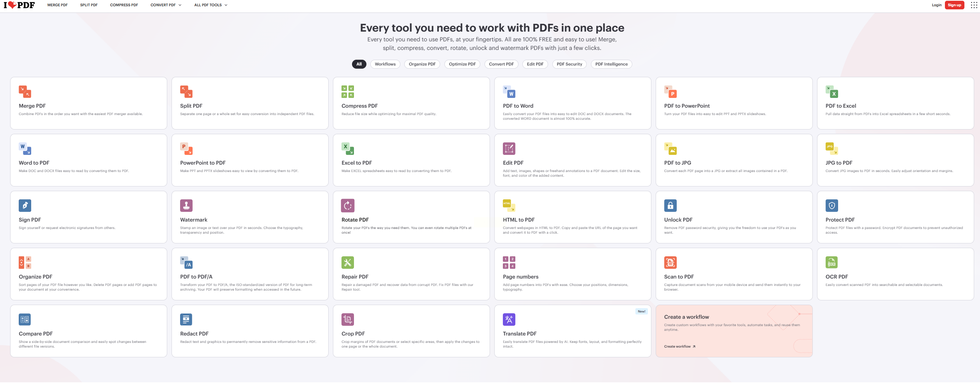Viewport: 980px width, 387px height.
Task: Open the OCR PDF icon
Action: pos(831,263)
